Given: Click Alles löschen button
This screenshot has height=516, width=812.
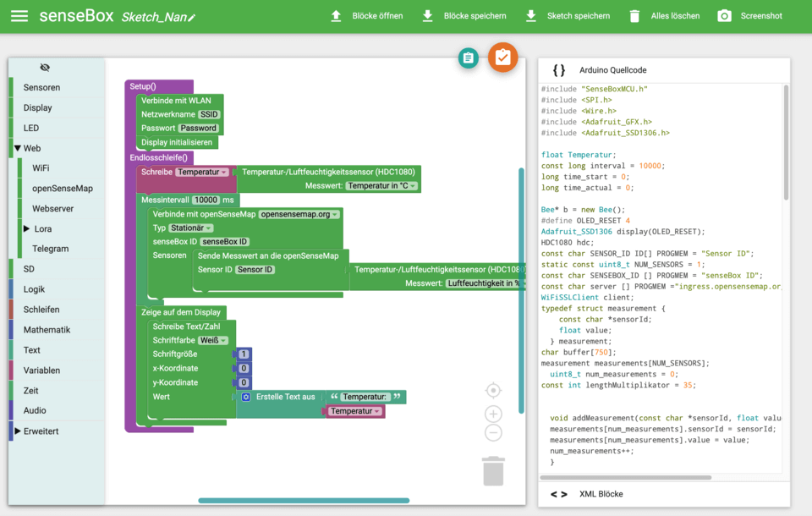Looking at the screenshot, I should [x=664, y=16].
